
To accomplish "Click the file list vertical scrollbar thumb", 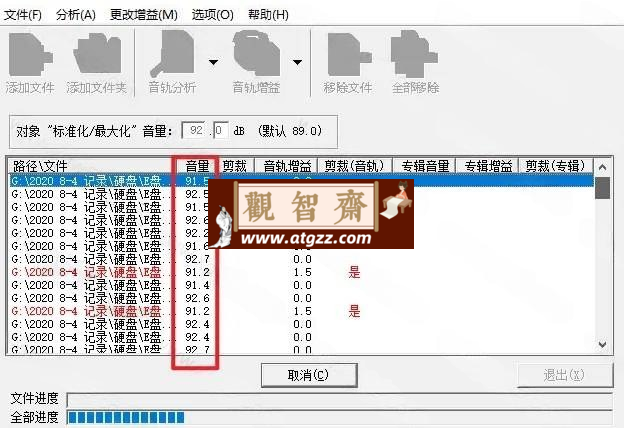I will (603, 188).
